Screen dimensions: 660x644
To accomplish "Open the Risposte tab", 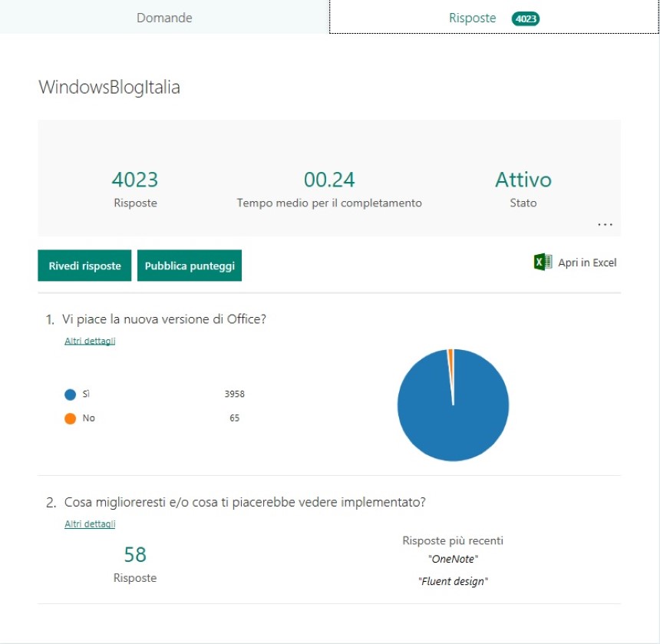I will tap(494, 17).
